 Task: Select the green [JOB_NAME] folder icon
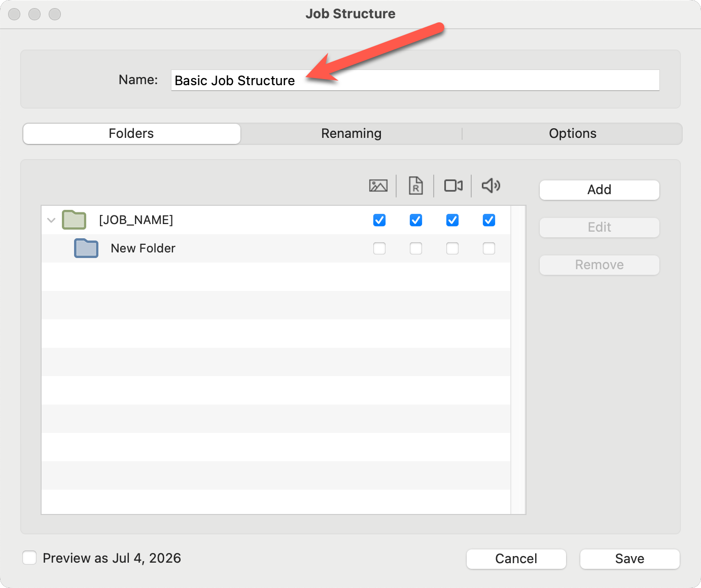click(x=74, y=220)
